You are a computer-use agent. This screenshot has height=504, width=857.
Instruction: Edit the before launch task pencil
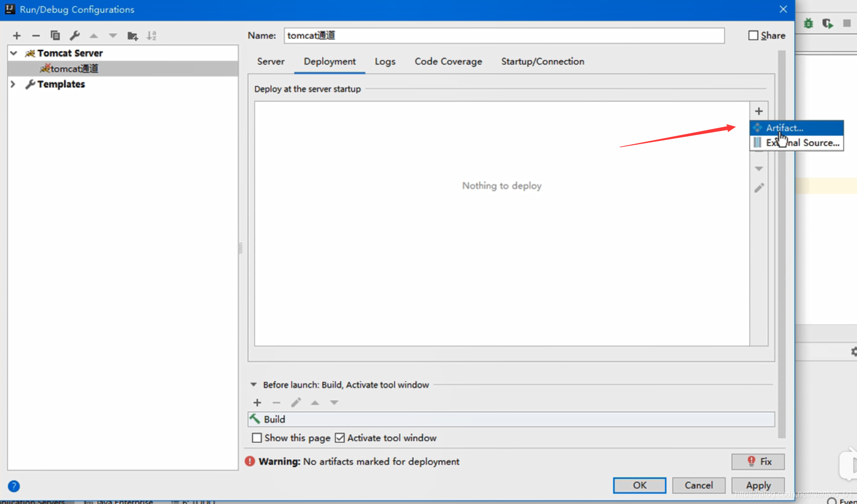pyautogui.click(x=296, y=402)
